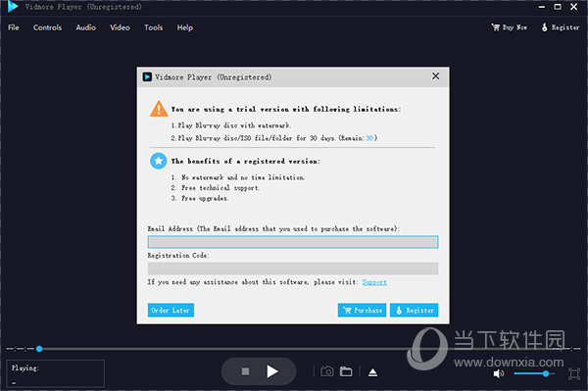
Task: Click Buy Now in top bar
Action: pos(510,27)
